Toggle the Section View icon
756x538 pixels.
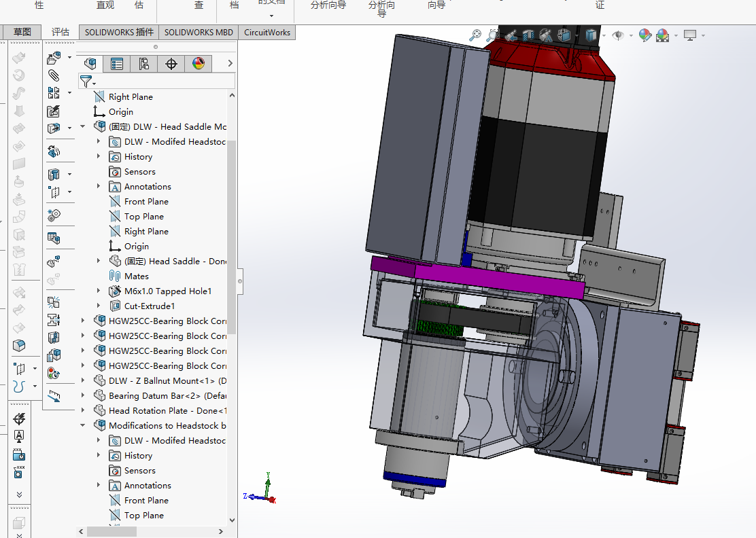click(x=528, y=35)
